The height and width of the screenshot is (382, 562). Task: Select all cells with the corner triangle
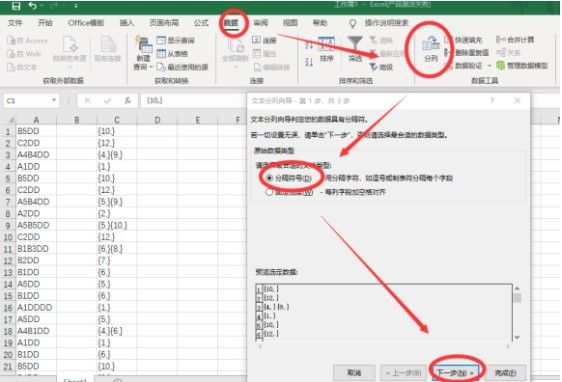tap(11, 120)
